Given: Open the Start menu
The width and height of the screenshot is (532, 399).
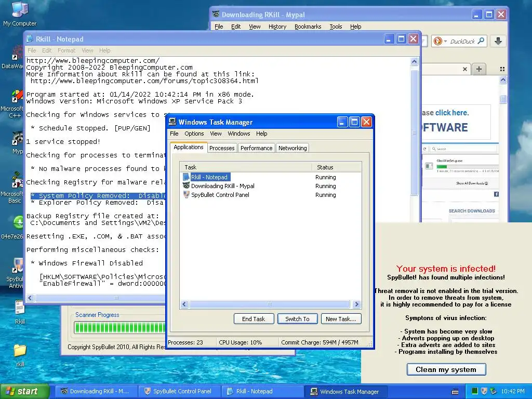Looking at the screenshot, I should tap(24, 391).
